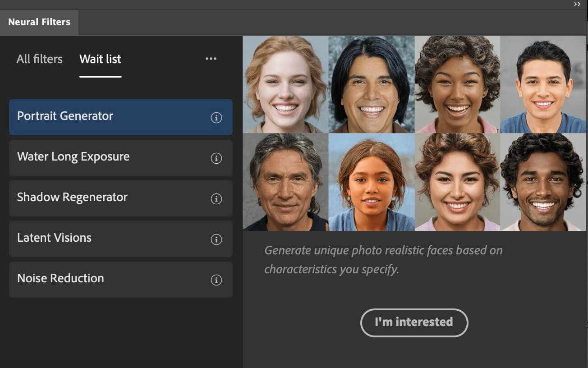Click the gray-haired older man portrait
Screen dimensions: 588x368
coord(285,182)
